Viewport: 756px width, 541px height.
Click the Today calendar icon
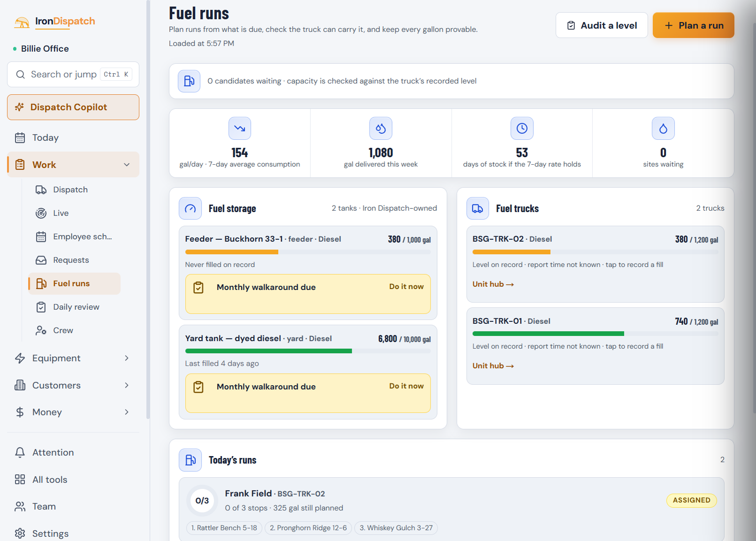pyautogui.click(x=20, y=138)
